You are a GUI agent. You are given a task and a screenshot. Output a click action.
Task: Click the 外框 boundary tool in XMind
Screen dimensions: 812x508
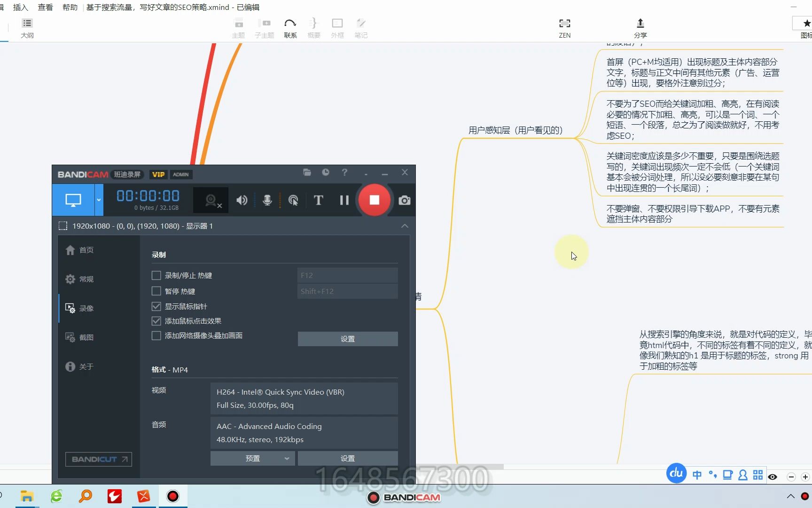(337, 28)
